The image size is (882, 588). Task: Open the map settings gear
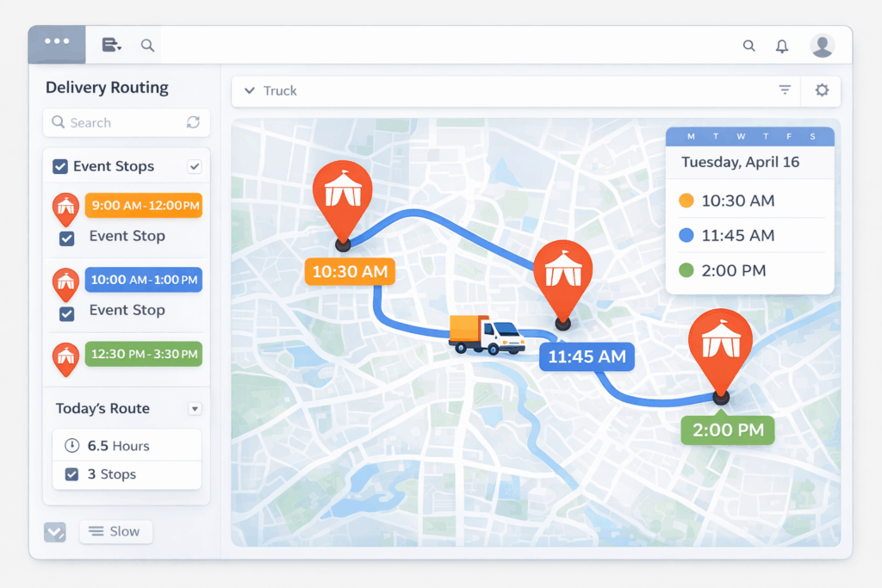point(822,90)
